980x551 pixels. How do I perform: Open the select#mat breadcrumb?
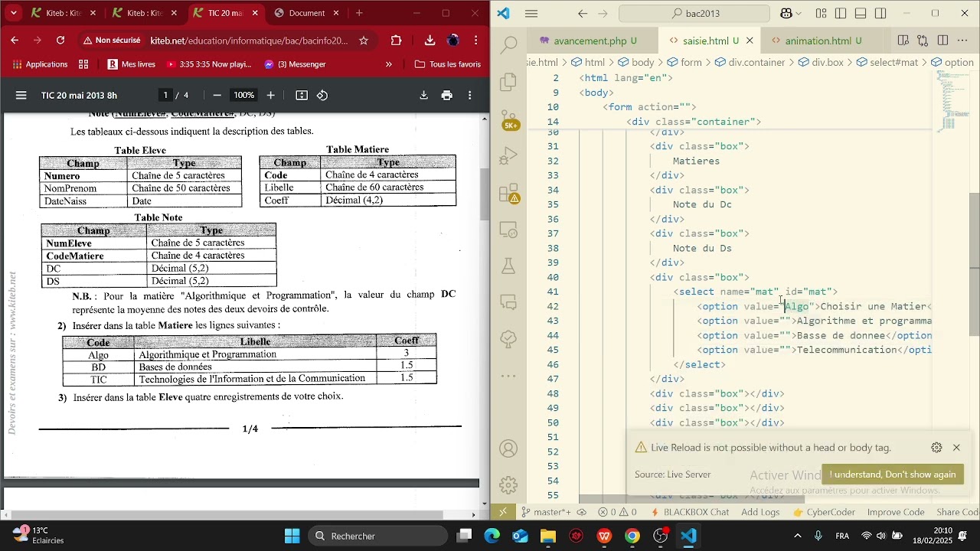pyautogui.click(x=887, y=62)
